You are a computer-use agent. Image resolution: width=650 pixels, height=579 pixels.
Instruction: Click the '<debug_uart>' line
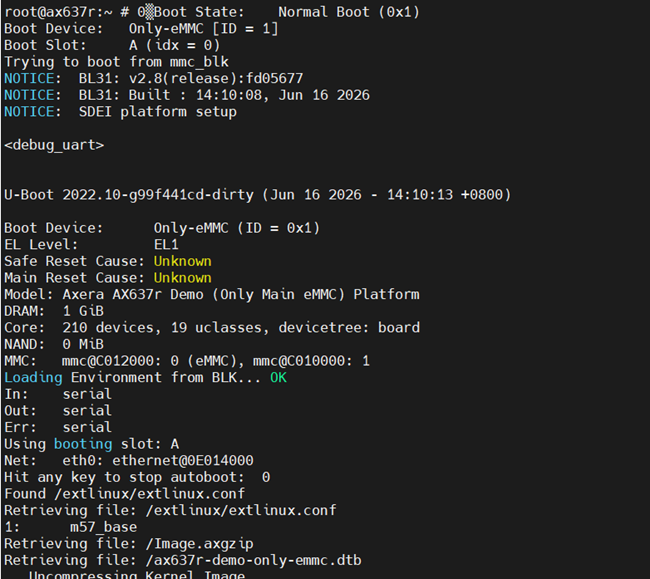pos(54,145)
